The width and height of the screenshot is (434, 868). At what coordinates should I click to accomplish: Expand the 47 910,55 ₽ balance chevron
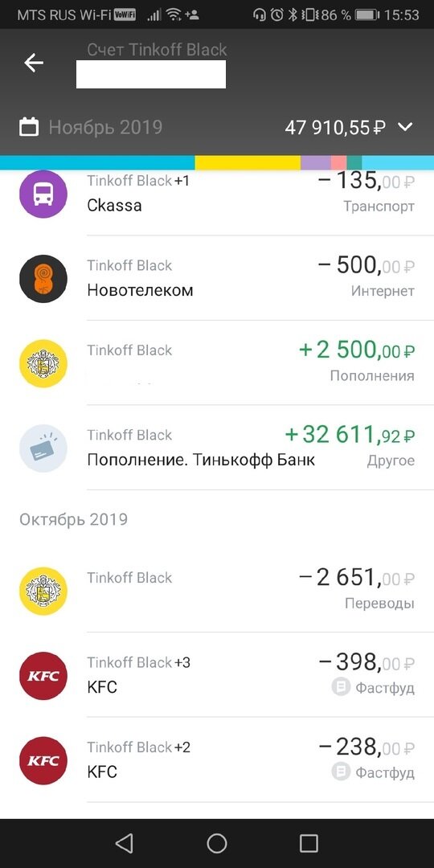(x=405, y=127)
